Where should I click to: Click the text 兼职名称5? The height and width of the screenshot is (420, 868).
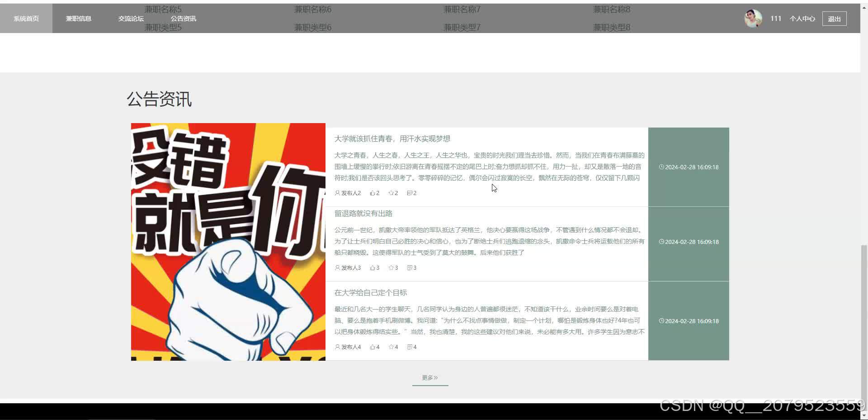coord(163,9)
